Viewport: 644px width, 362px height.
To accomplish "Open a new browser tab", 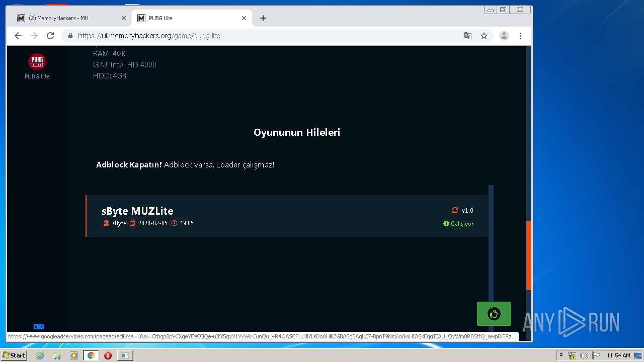I will (x=263, y=18).
